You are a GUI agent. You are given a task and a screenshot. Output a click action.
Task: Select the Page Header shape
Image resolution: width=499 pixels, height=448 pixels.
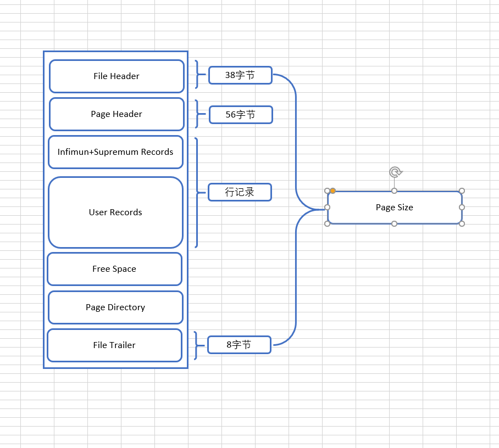point(117,114)
